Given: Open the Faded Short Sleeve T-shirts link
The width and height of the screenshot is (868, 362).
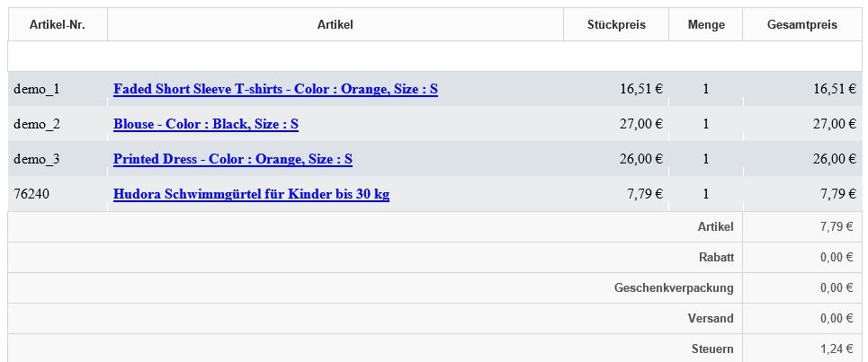Looking at the screenshot, I should click(x=275, y=89).
